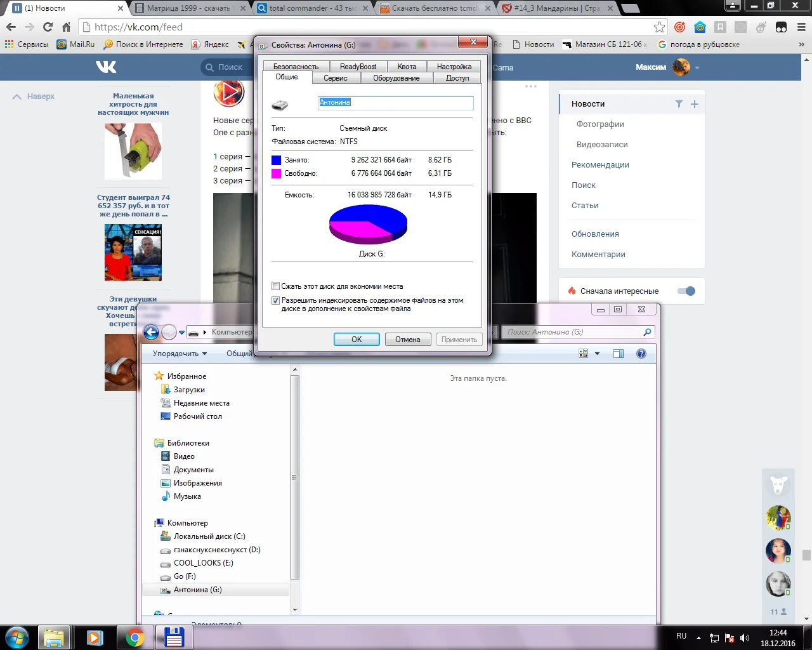Add a news tab with plus icon
The image size is (812, 650).
pyautogui.click(x=695, y=103)
